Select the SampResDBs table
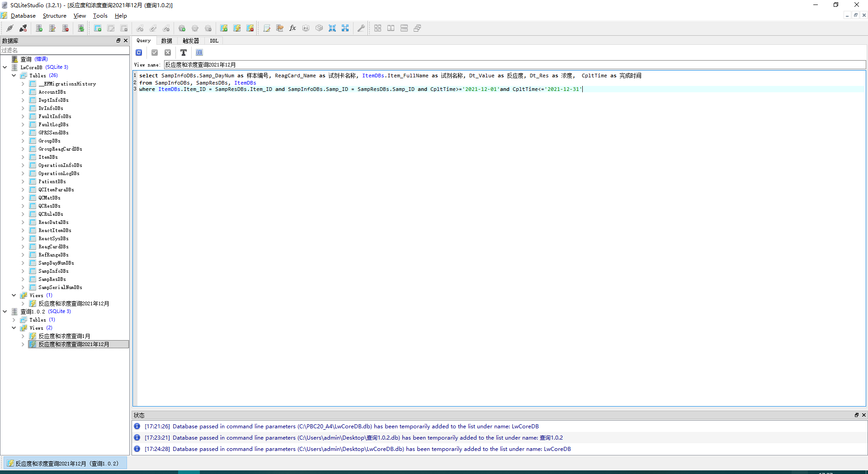The width and height of the screenshot is (868, 474). pos(52,279)
